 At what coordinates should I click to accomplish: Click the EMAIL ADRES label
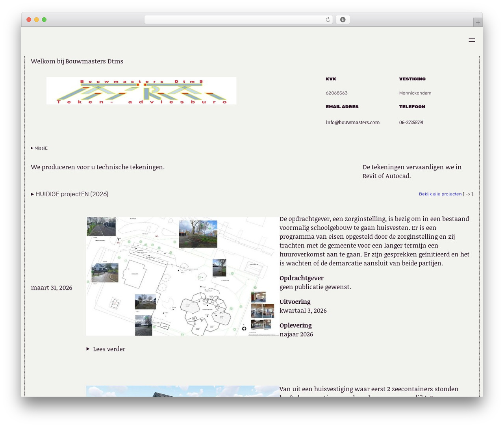point(342,106)
